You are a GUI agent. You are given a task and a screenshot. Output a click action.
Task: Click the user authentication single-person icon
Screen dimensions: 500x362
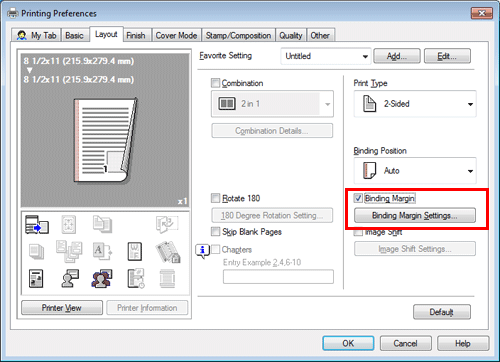point(70,279)
